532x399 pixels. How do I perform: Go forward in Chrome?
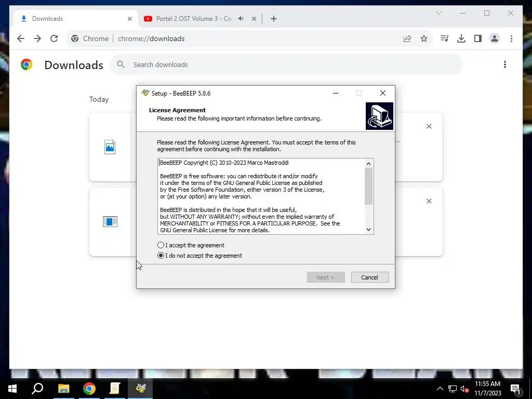coord(37,38)
